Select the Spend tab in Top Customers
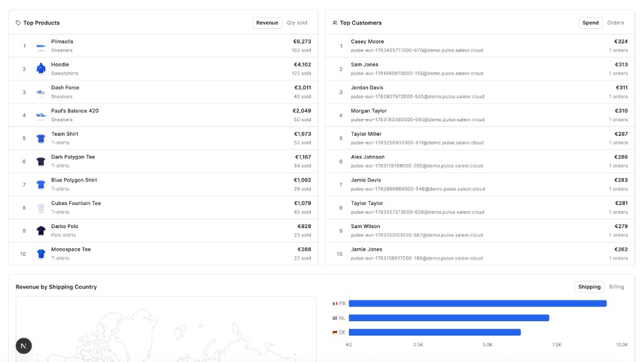644x362 pixels. 590,23
